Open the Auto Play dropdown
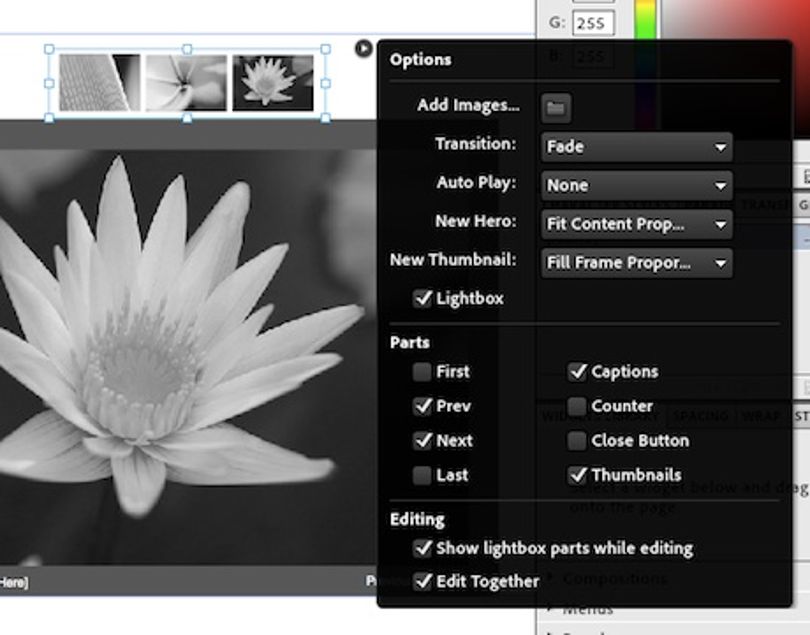The height and width of the screenshot is (635, 810). [x=636, y=185]
